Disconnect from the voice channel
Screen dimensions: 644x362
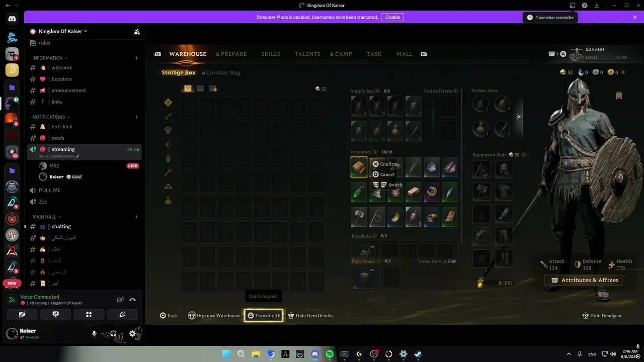pos(132,300)
